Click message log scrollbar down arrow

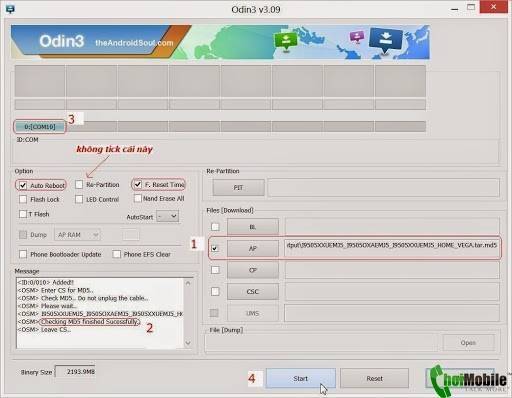click(x=188, y=343)
